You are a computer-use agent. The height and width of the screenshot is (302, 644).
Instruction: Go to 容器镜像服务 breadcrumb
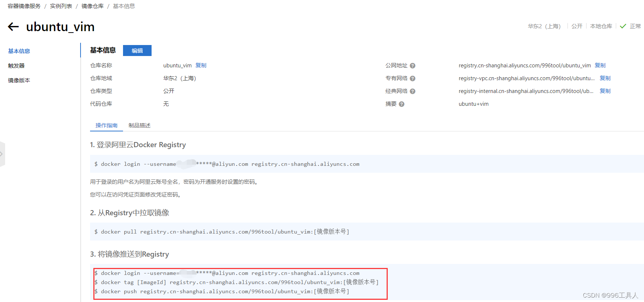(x=24, y=6)
